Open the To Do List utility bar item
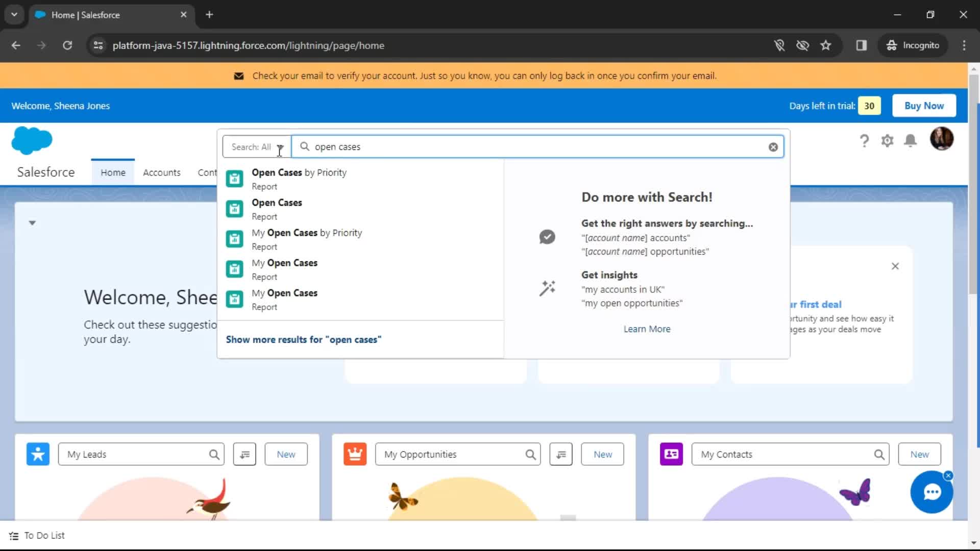 click(37, 536)
